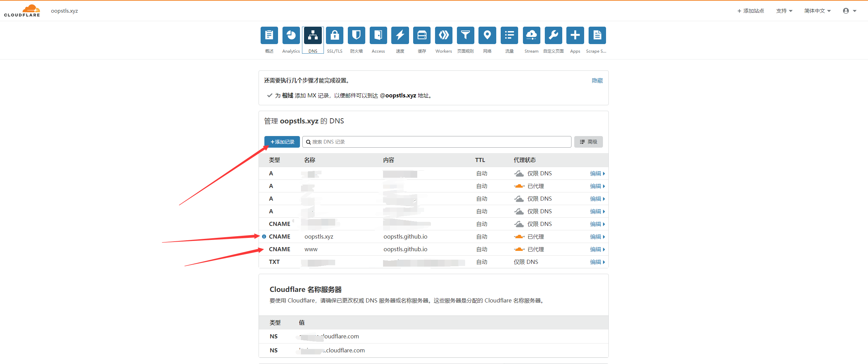868x364 pixels.
Task: Open the Scrape Shield document icon
Action: pos(597,35)
